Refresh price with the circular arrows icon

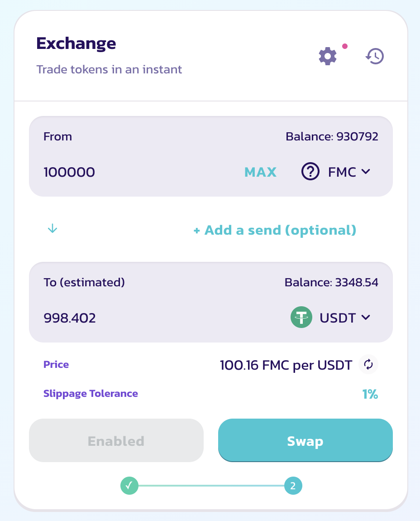[368, 365]
